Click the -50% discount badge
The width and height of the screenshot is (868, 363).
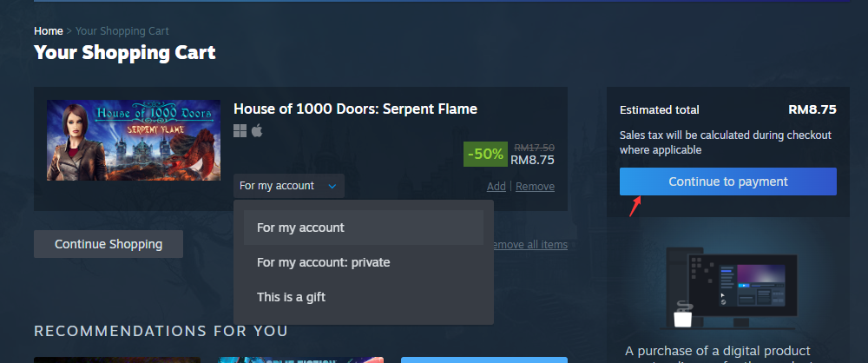click(x=485, y=154)
